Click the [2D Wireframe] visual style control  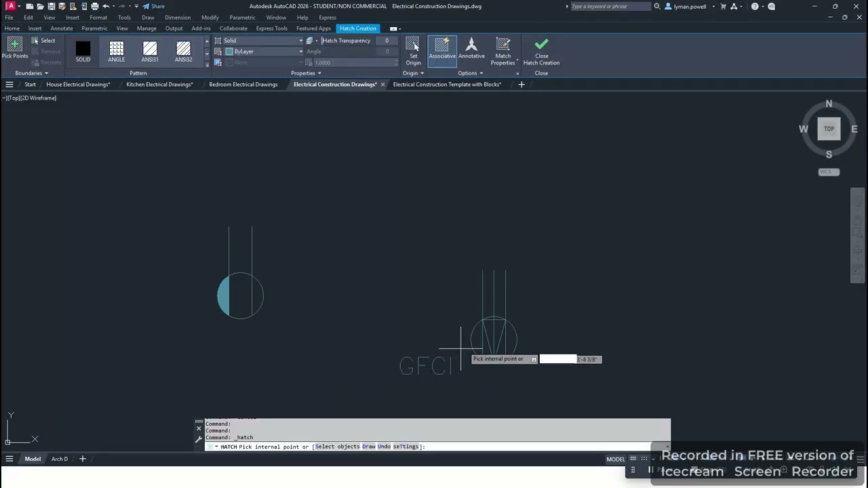coord(39,98)
